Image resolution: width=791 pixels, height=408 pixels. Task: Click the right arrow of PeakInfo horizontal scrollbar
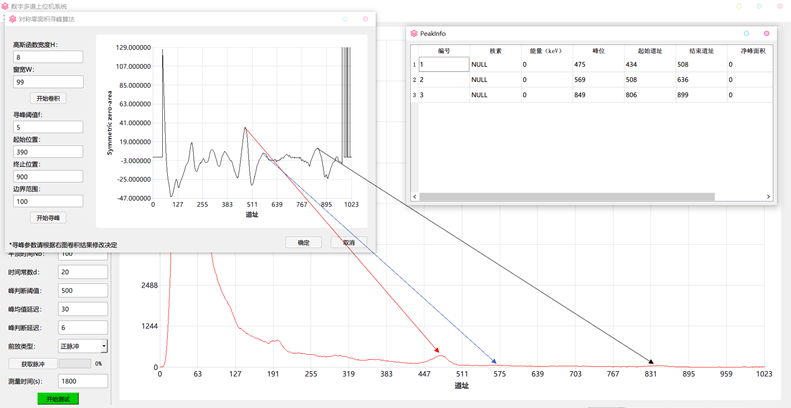point(768,197)
